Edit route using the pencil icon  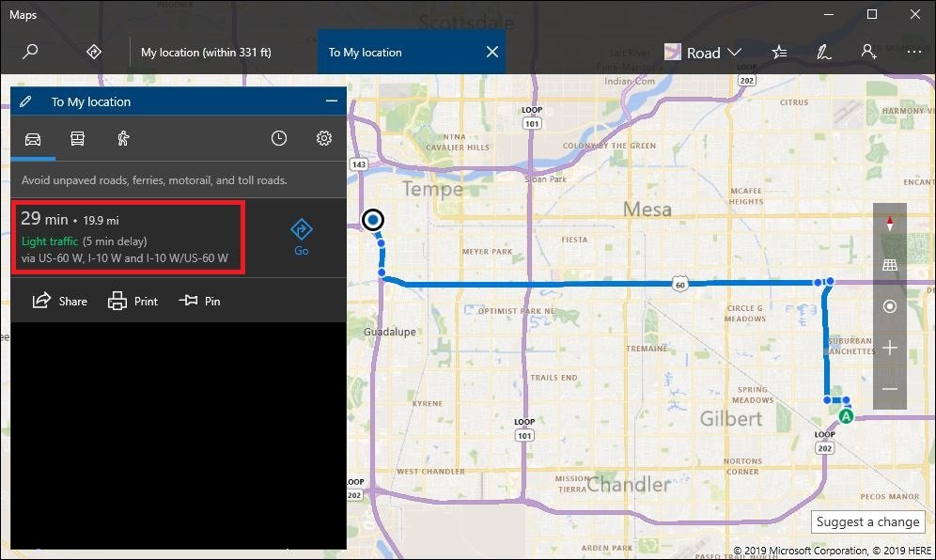25,101
